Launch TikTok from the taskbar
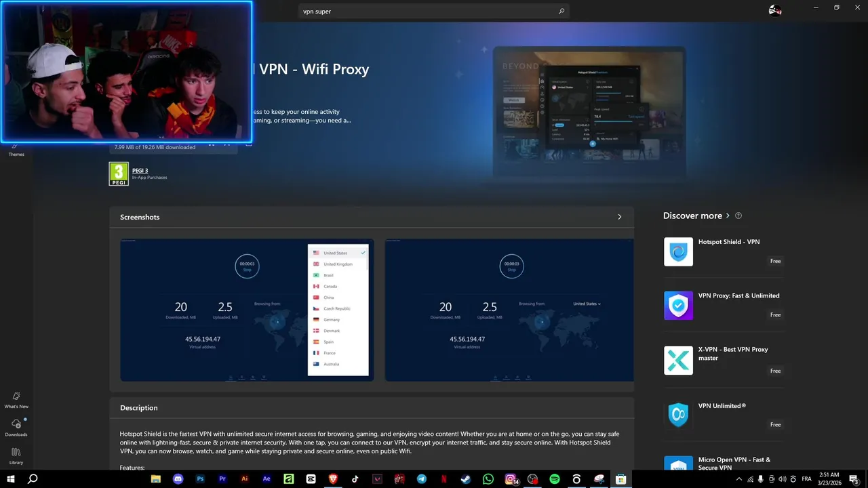868x488 pixels. point(355,479)
